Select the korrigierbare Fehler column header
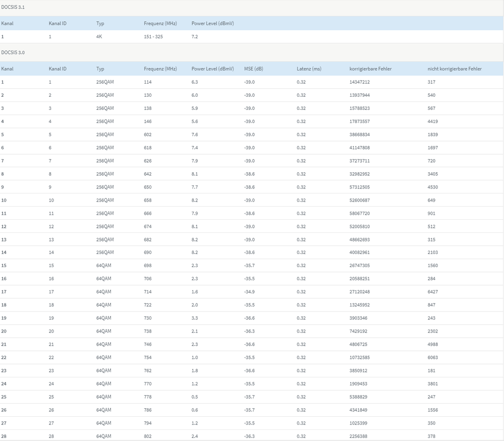Screen dimensions: 504x441 pos(370,69)
